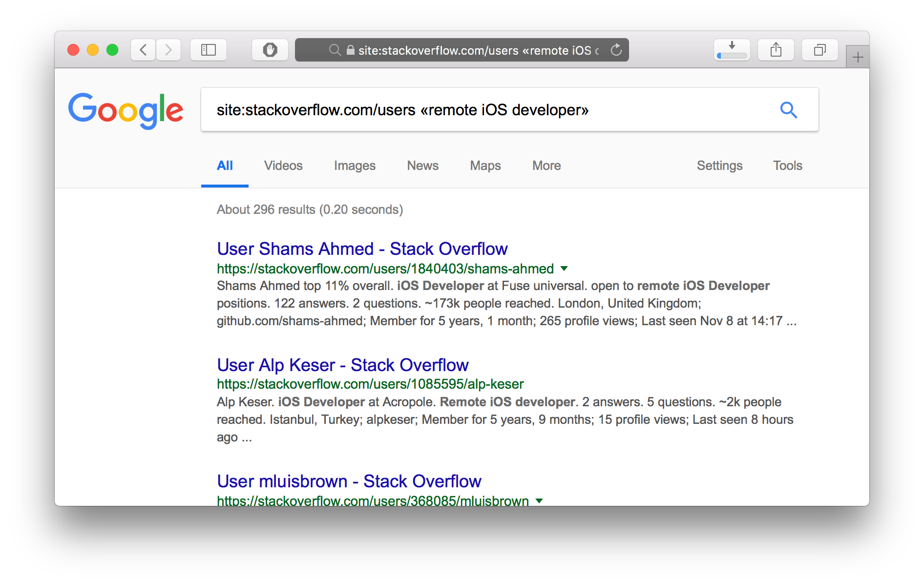Click the mluisbrown green URL
This screenshot has height=584, width=924.
[x=372, y=501]
